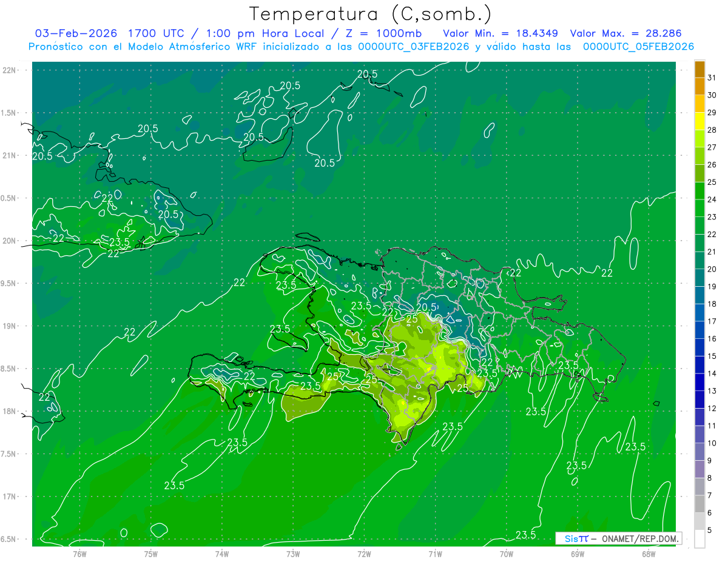728x562 pixels.
Task: Click the '68W' longitude axis label
Action: click(648, 554)
